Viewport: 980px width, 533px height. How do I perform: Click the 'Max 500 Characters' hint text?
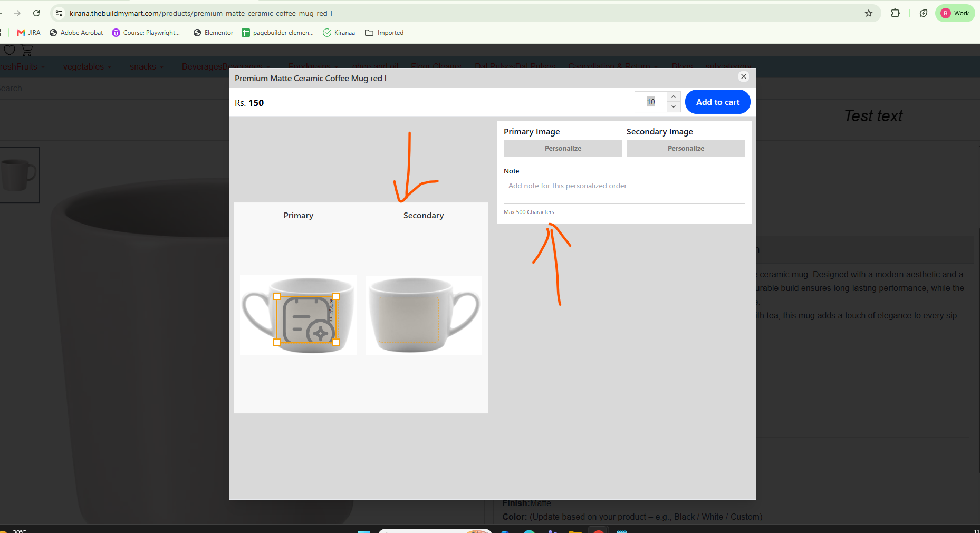click(529, 212)
